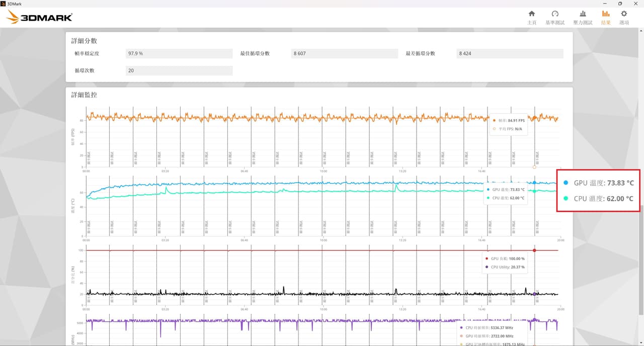The image size is (644, 346).
Task: Click the red GPU 負載 legend dot
Action: pyautogui.click(x=486, y=258)
